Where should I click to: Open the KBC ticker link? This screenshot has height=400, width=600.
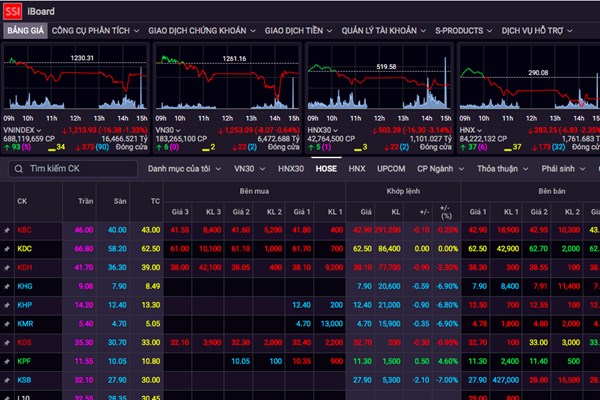coord(24,230)
